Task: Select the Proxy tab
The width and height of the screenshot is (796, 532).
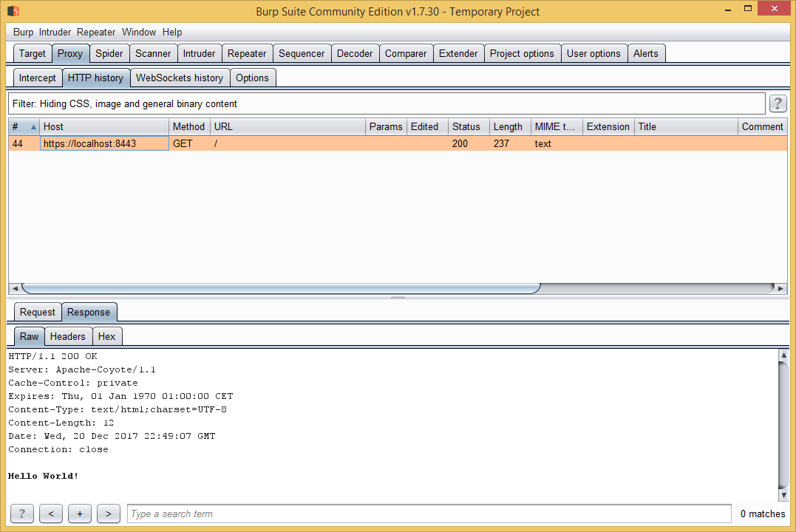Action: click(70, 53)
